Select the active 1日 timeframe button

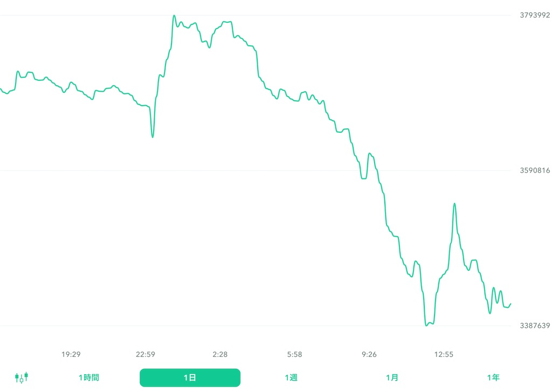point(190,377)
